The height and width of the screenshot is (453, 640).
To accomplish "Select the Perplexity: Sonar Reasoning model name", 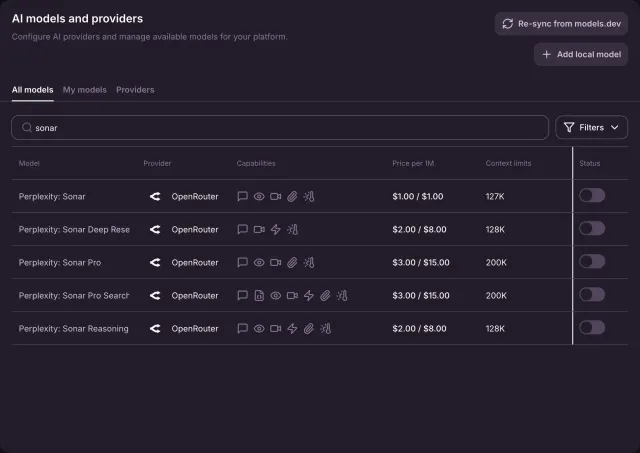I will tap(73, 329).
